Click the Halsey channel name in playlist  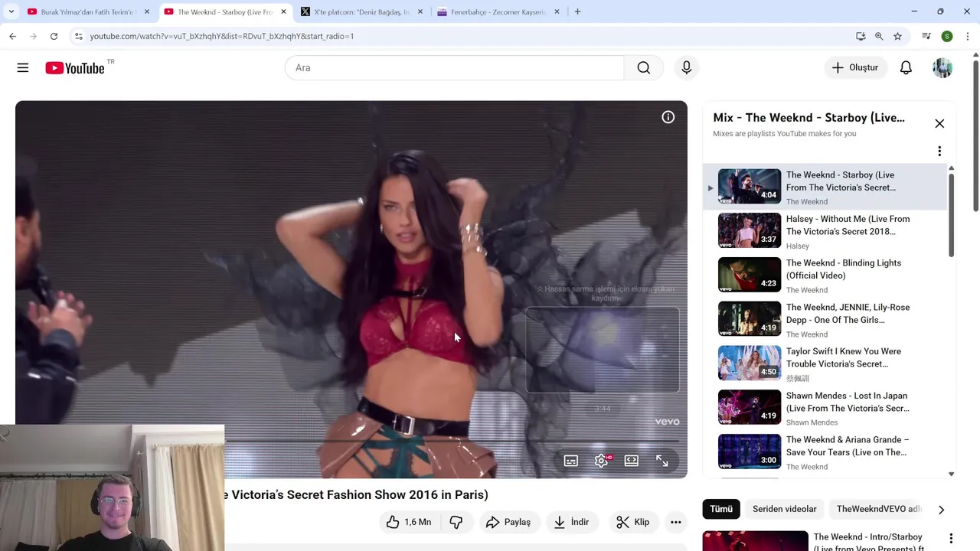pos(797,246)
